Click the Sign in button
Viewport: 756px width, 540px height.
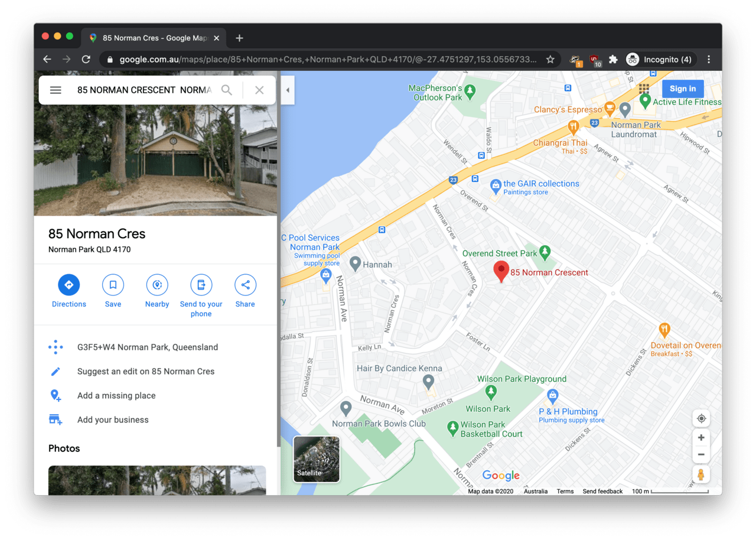[x=683, y=89]
